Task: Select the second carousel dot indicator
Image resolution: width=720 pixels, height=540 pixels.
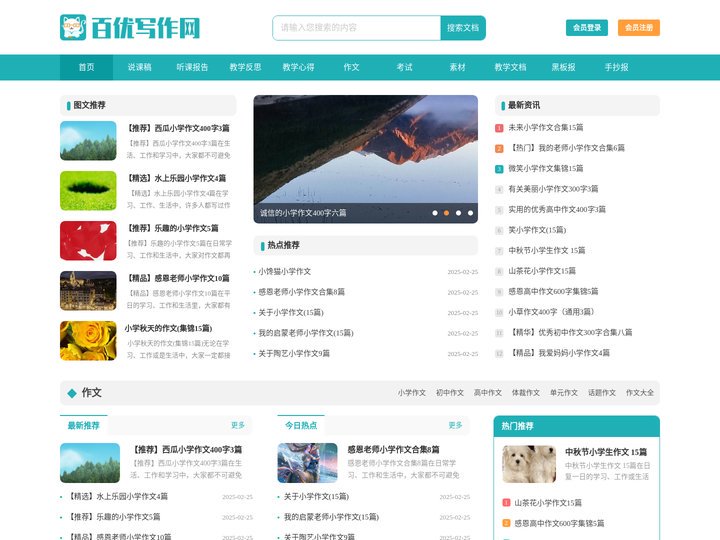Action: (446, 213)
